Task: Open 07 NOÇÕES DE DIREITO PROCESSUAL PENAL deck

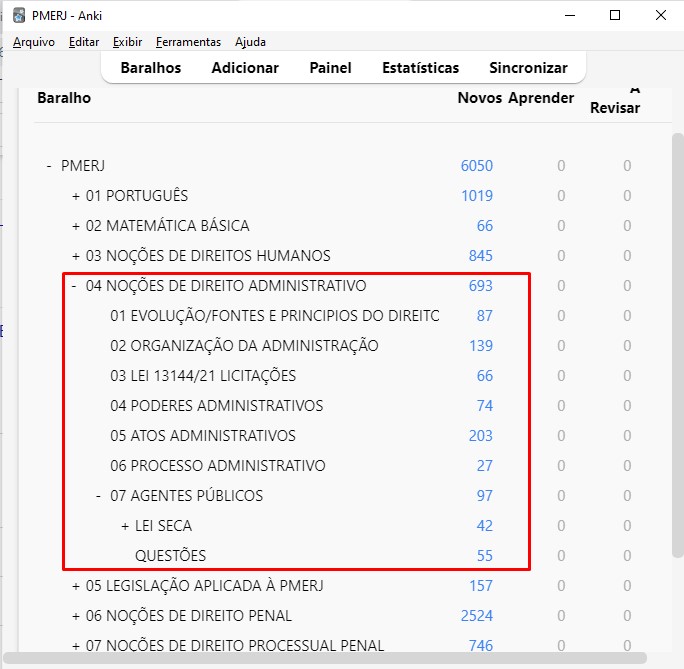Action: [235, 645]
